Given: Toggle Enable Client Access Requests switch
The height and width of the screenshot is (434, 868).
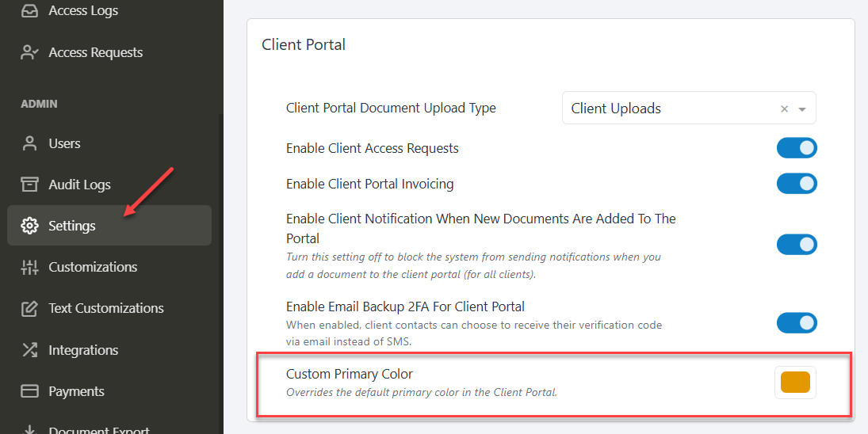Looking at the screenshot, I should click(797, 148).
